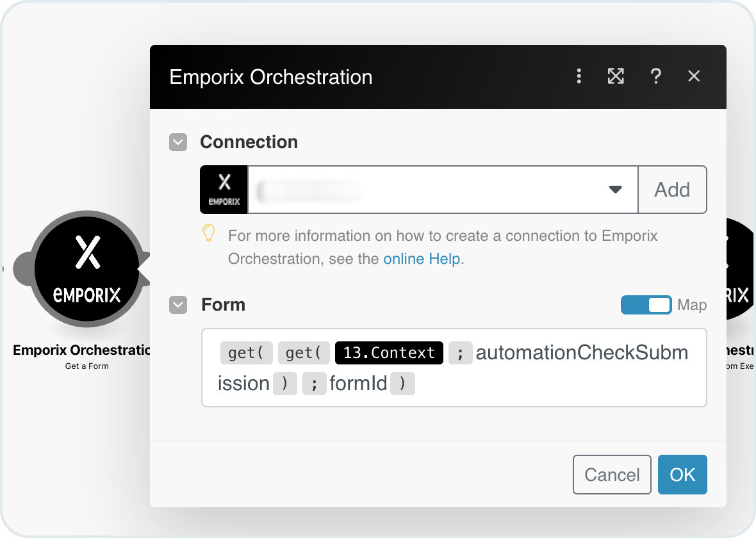The image size is (756, 538).
Task: Confirm settings with OK button
Action: (682, 475)
